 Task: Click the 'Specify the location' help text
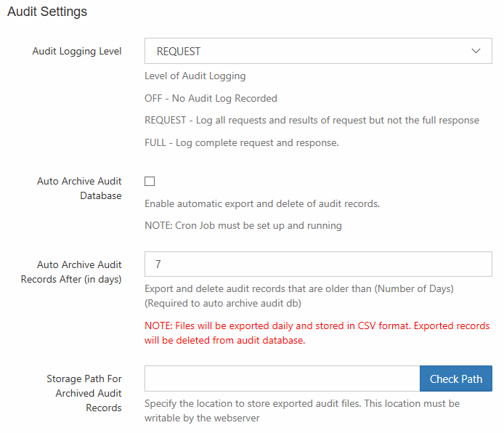302,410
